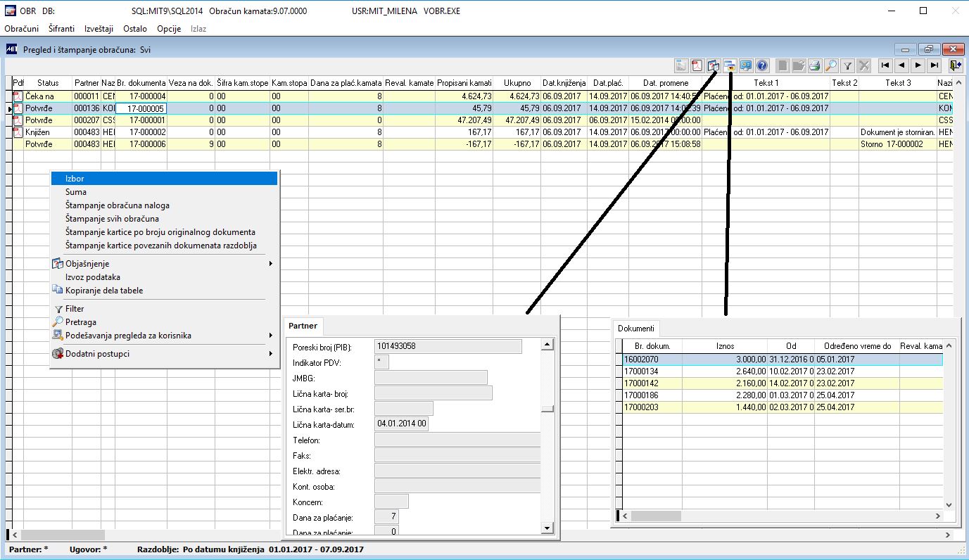
Task: Click the Dat.knjiženja column header
Action: click(x=564, y=83)
